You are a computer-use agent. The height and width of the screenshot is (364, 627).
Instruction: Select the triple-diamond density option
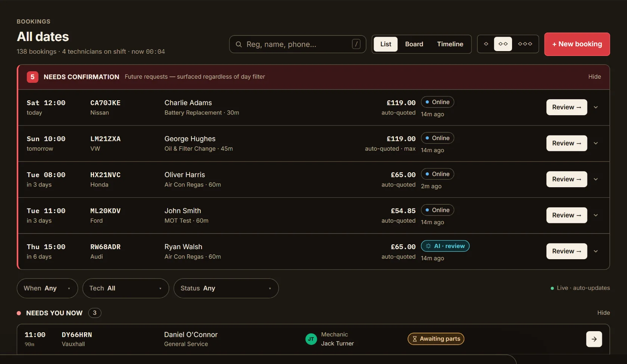tap(525, 44)
